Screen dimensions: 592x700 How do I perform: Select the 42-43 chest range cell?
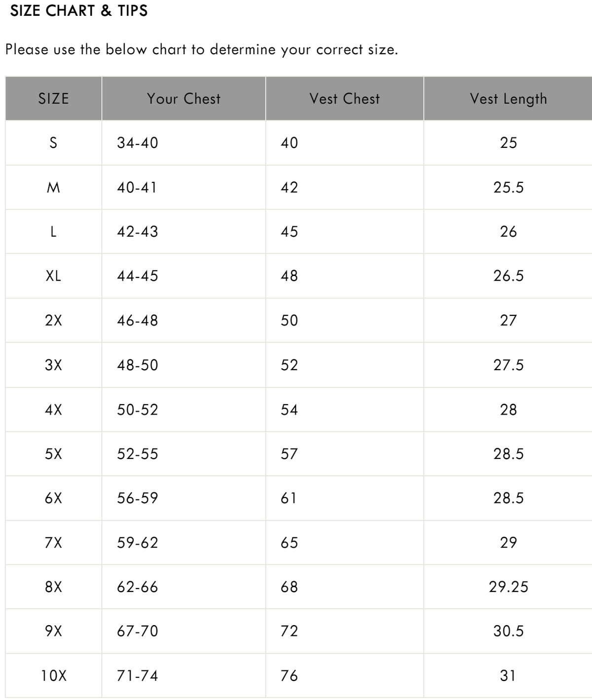point(138,232)
